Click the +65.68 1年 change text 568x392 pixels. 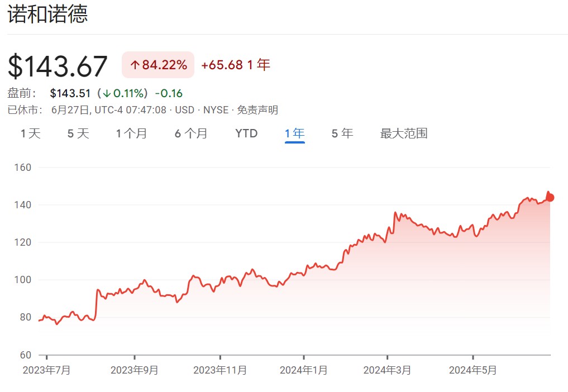[x=236, y=65]
